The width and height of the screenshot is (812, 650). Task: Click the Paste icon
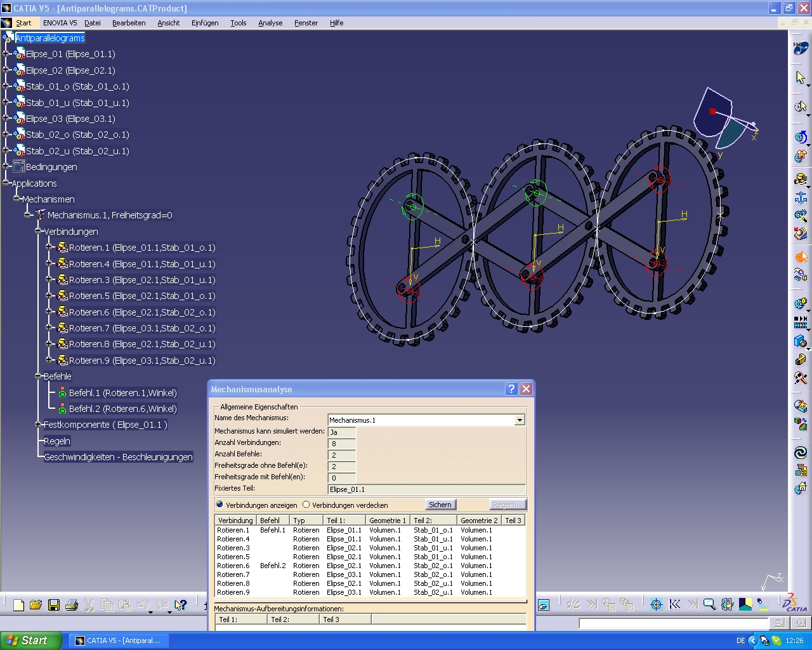tap(125, 605)
